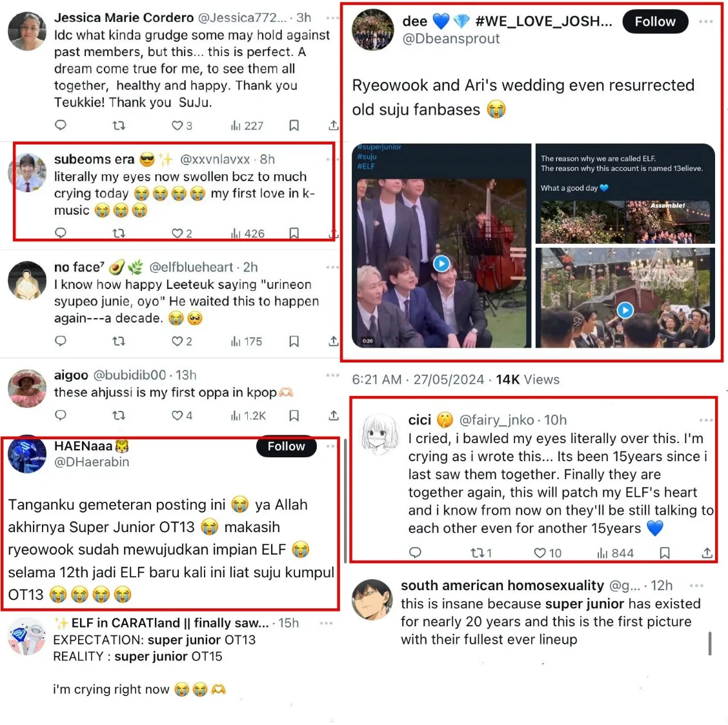Screen dimensions: 728x725
Task: Open @elfblueheart profile handle
Action: click(x=191, y=267)
